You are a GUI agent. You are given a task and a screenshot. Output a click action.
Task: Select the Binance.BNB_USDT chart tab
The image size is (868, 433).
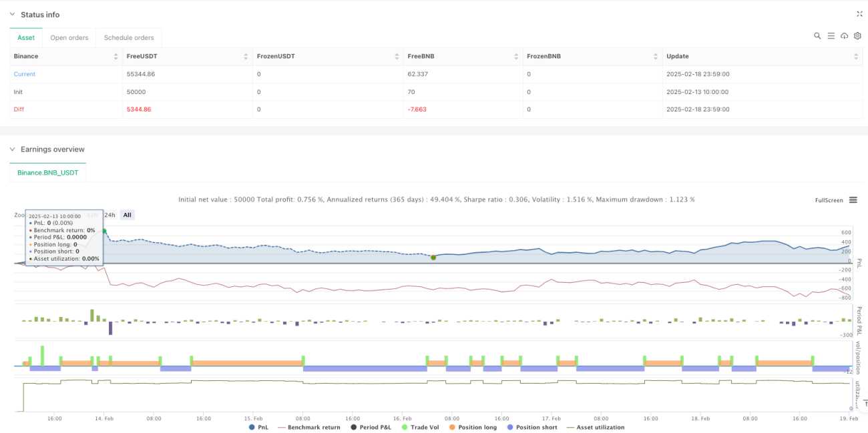click(47, 173)
